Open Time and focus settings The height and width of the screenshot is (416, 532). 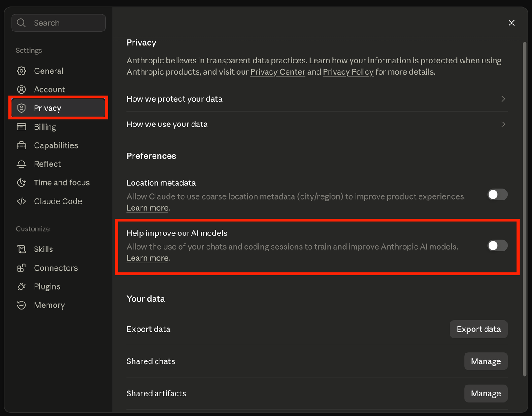pos(59,183)
